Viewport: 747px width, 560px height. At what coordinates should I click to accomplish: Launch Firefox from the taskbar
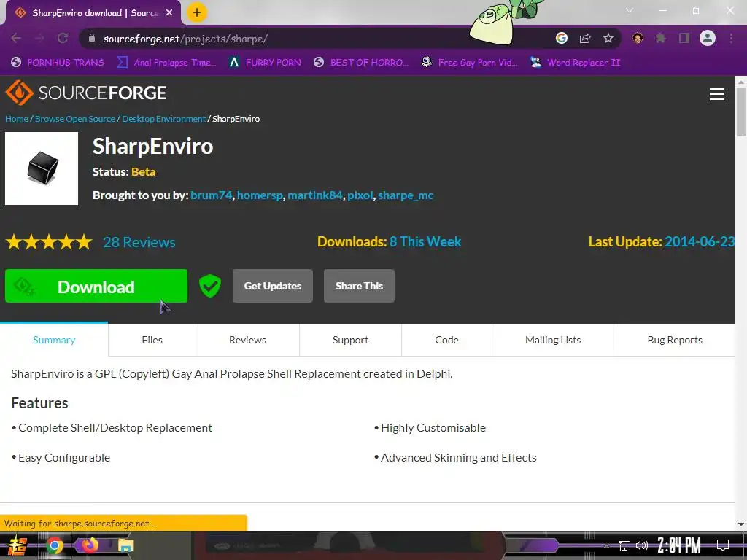coord(90,545)
